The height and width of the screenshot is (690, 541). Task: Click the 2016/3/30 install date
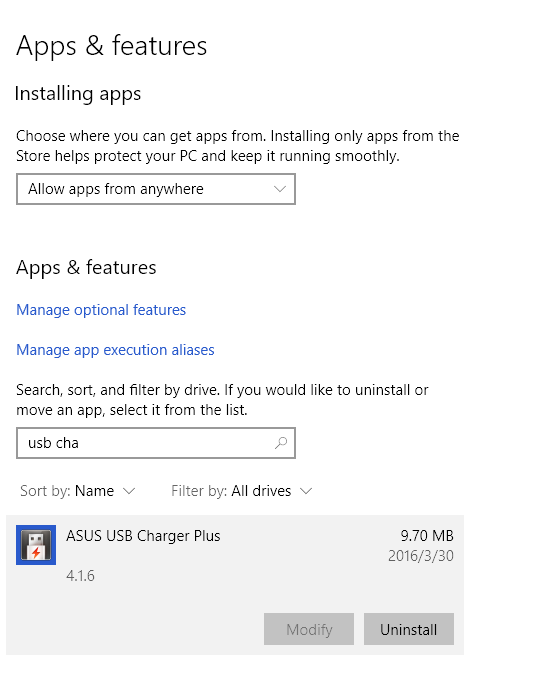pos(421,556)
